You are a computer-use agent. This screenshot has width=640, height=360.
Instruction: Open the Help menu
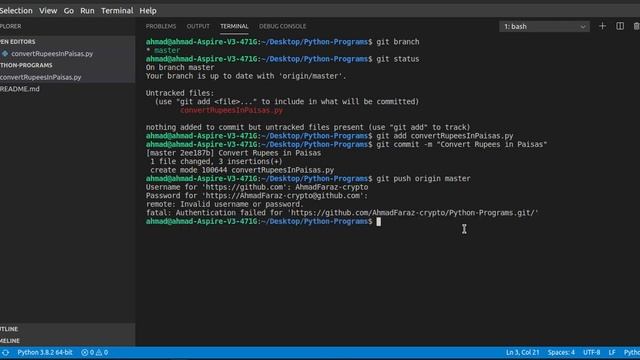click(148, 11)
